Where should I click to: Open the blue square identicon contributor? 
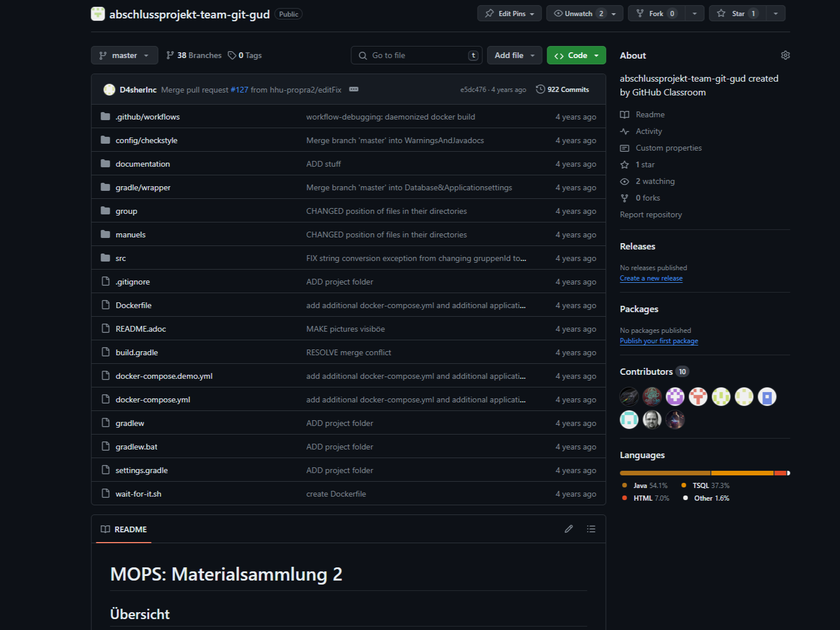coord(767,397)
